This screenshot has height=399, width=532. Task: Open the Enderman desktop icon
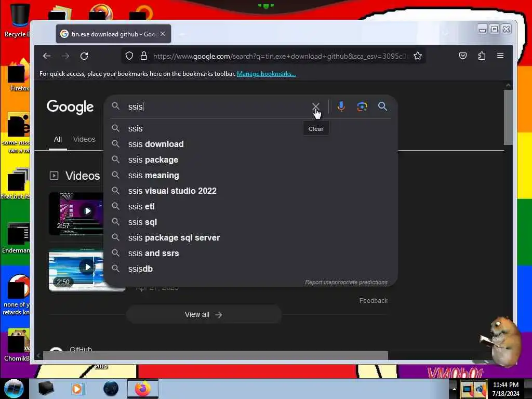16,237
